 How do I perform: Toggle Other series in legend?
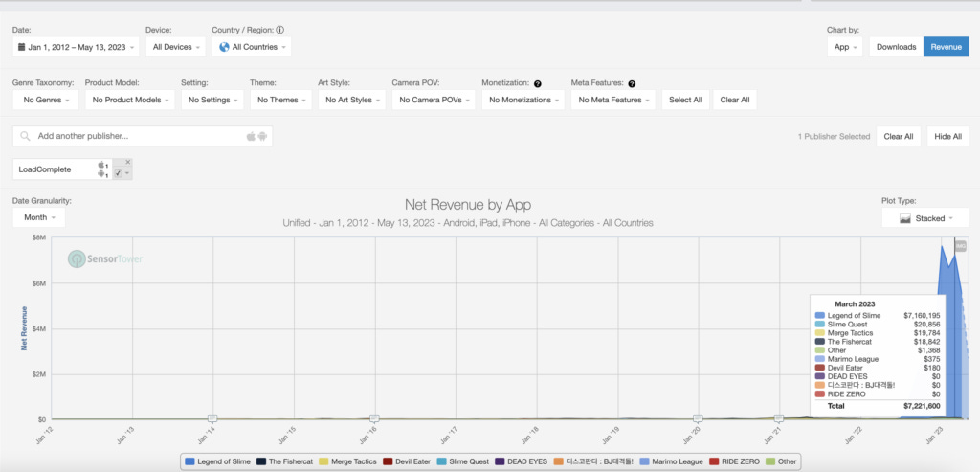(x=781, y=461)
